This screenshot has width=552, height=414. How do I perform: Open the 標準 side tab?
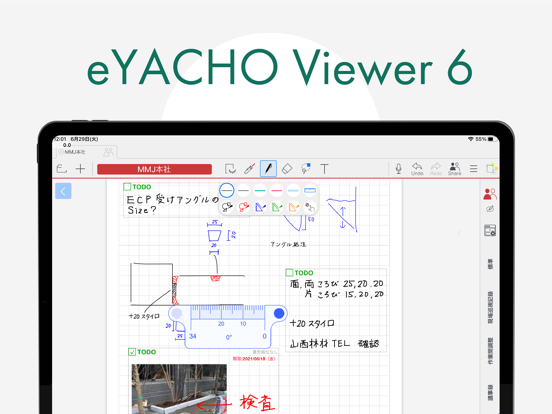[x=490, y=264]
